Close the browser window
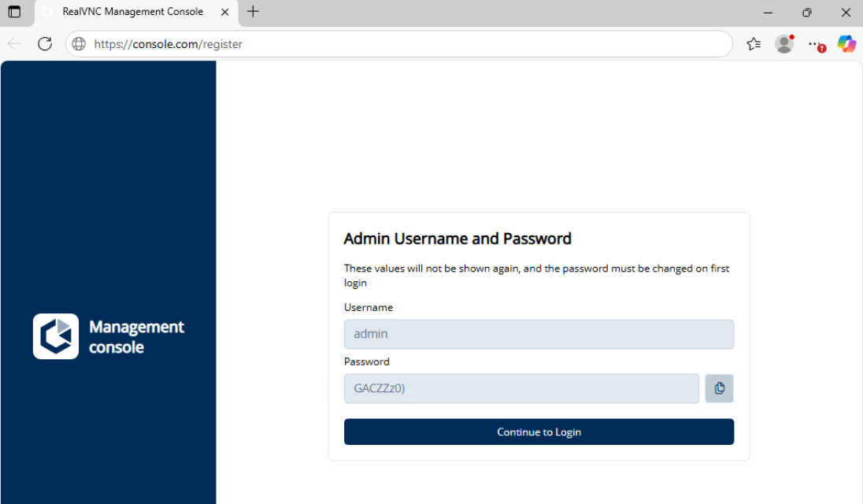Viewport: 863px width, 504px height. tap(846, 12)
